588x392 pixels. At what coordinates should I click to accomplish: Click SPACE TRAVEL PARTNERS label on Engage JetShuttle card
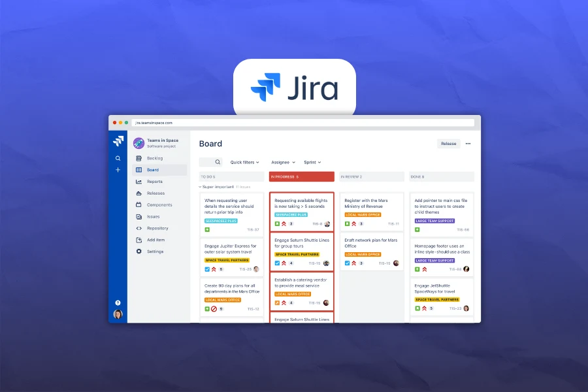pyautogui.click(x=437, y=300)
